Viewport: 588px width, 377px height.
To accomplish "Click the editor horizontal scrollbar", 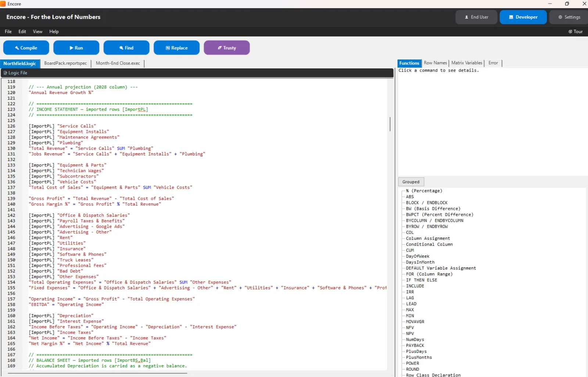I will point(97,373).
